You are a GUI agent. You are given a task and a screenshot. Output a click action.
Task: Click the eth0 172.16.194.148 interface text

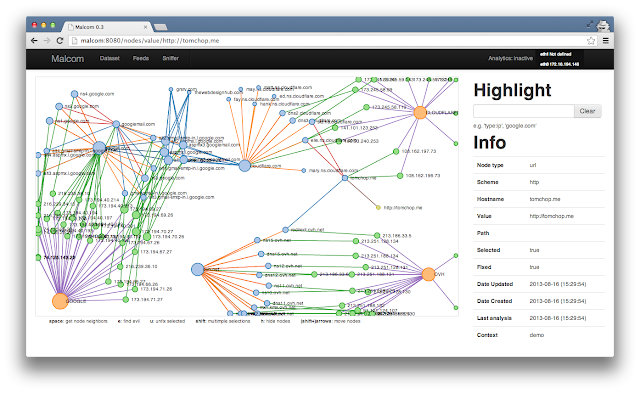pos(560,64)
